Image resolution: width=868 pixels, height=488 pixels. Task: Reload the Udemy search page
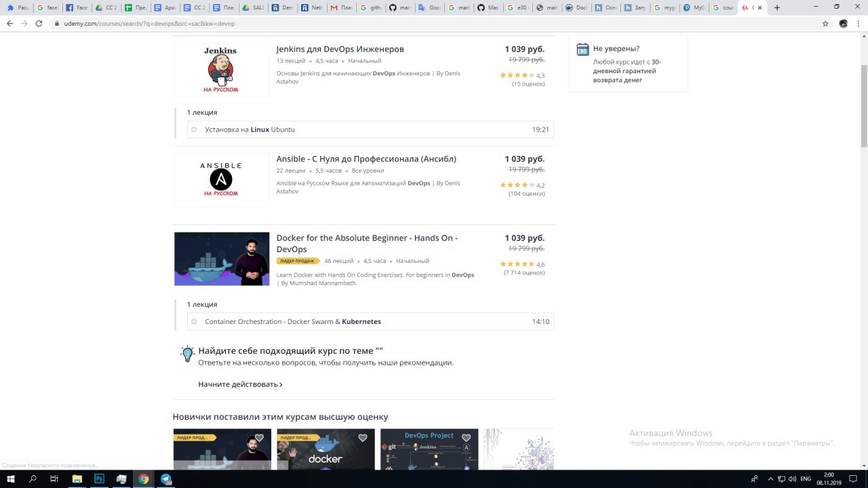pos(39,23)
